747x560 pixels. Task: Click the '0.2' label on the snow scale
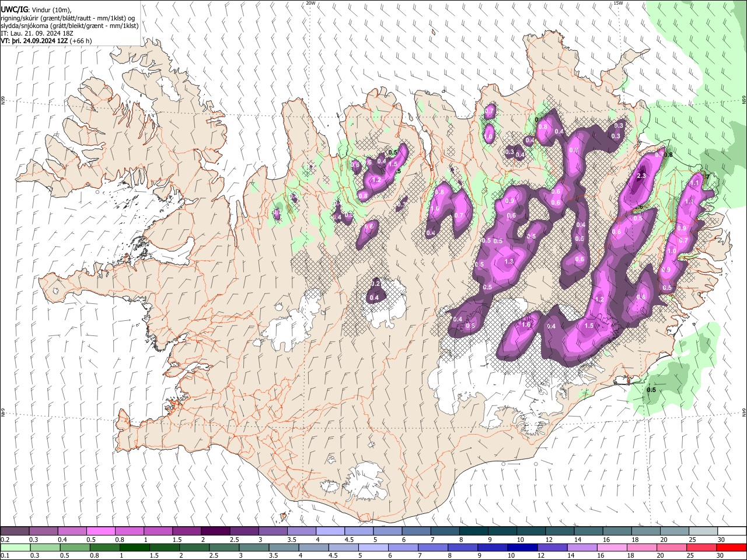pyautogui.click(x=5, y=540)
